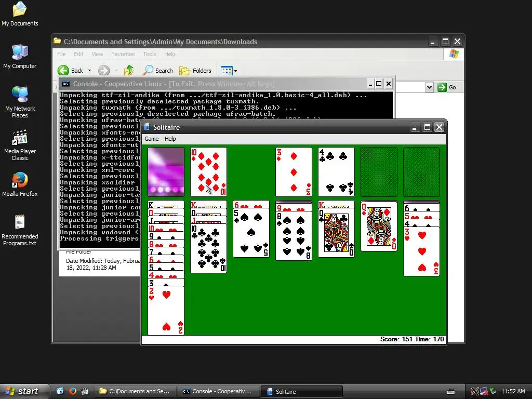Select My Computer desktop icon

pyautogui.click(x=20, y=57)
